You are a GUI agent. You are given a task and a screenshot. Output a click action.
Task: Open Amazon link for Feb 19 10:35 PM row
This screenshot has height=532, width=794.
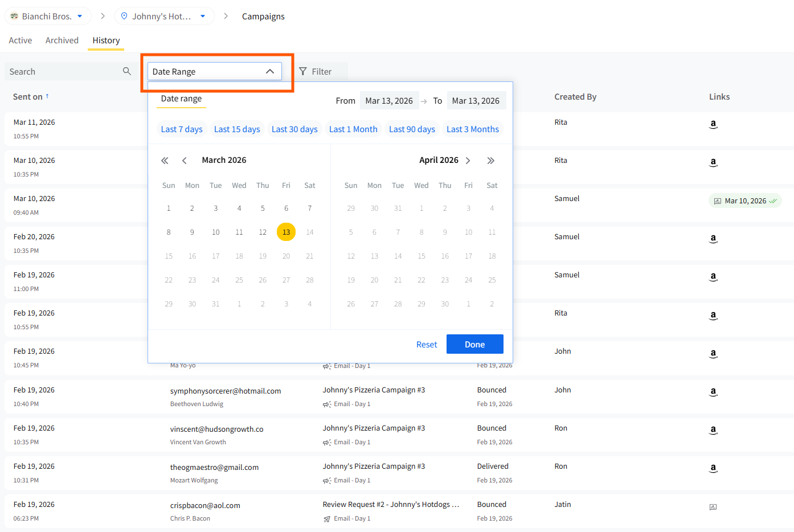pos(713,430)
